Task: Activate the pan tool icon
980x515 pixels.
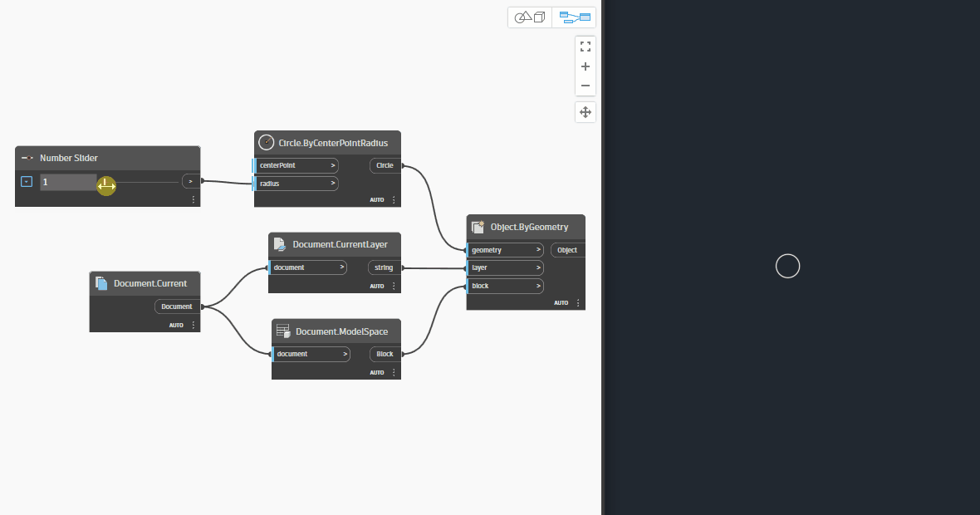Action: click(586, 112)
